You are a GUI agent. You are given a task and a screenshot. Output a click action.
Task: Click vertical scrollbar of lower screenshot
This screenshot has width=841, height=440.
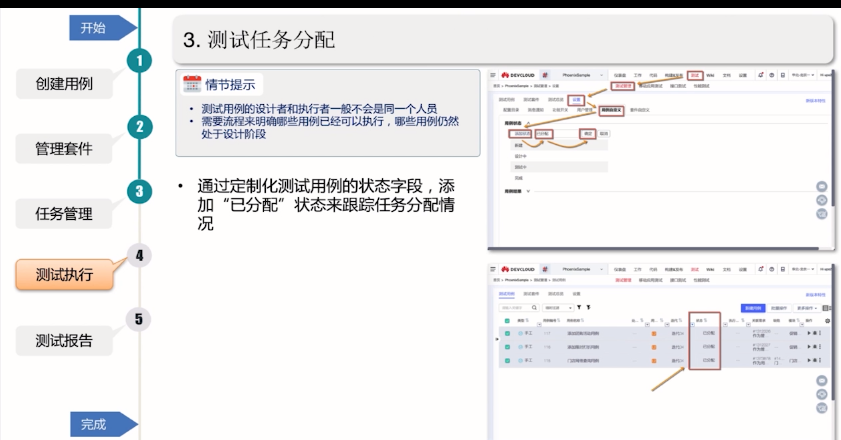point(833,333)
